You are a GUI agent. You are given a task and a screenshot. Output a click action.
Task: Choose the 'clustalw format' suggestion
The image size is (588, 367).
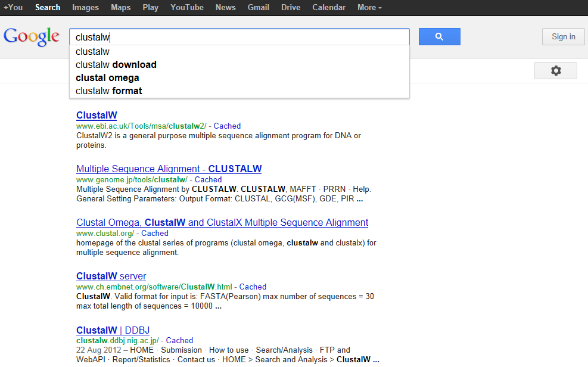coord(239,91)
